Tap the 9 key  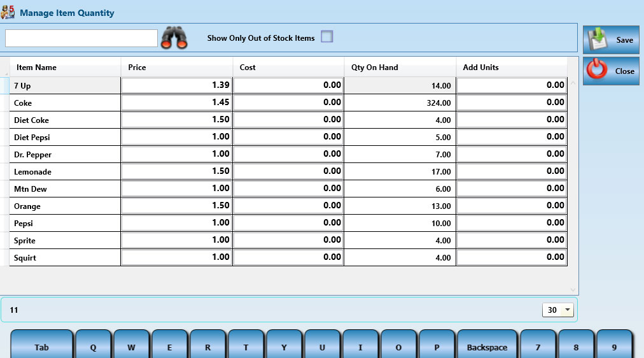(x=615, y=345)
